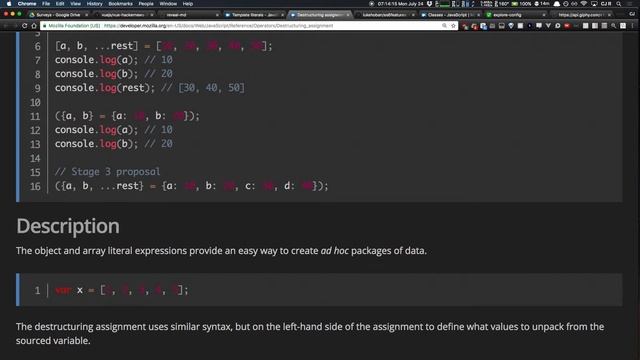Click code line '[a, b, ...rest] ='
Image resolution: width=640 pixels, height=360 pixels.
[163, 46]
